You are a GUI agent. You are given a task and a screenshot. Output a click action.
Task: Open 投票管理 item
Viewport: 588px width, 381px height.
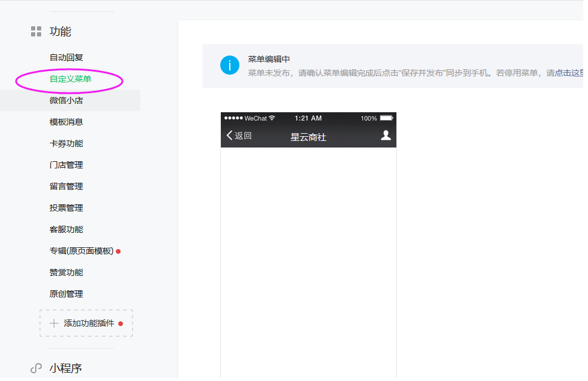(x=66, y=208)
